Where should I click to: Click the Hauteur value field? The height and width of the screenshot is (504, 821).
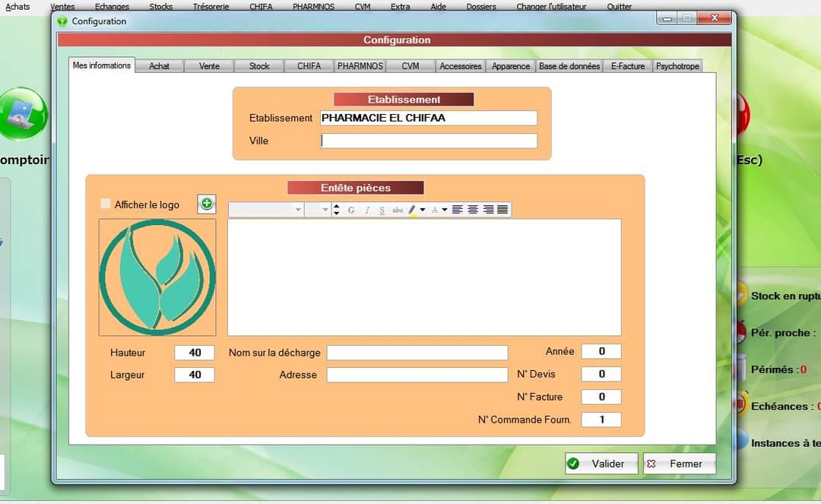195,353
